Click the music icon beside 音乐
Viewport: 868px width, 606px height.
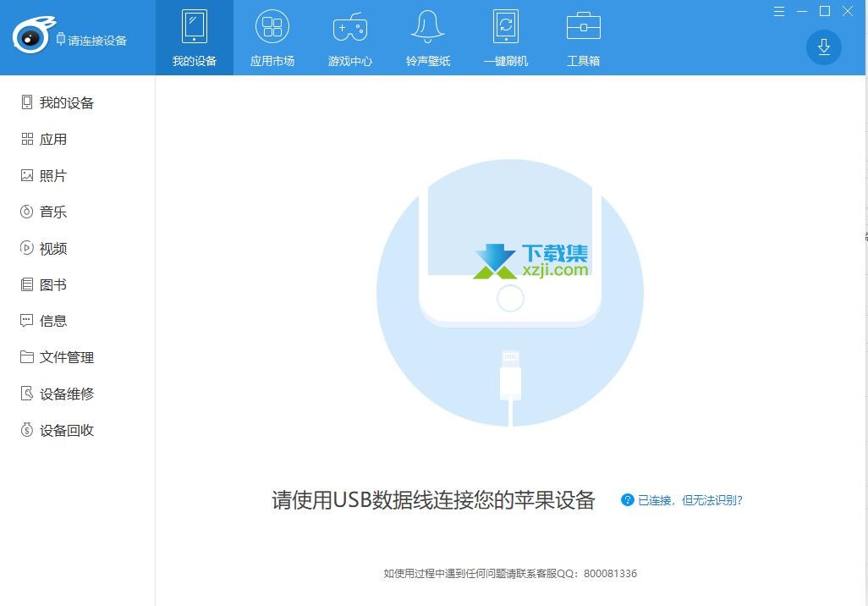click(26, 212)
